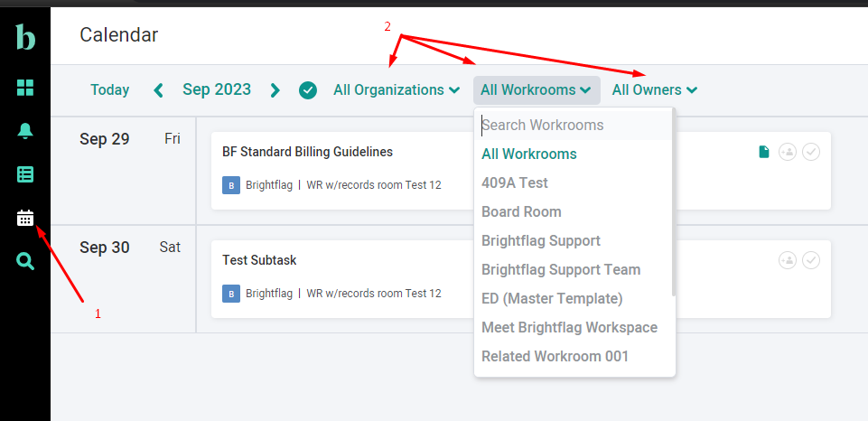Open the notifications bell in sidebar

coord(25,131)
